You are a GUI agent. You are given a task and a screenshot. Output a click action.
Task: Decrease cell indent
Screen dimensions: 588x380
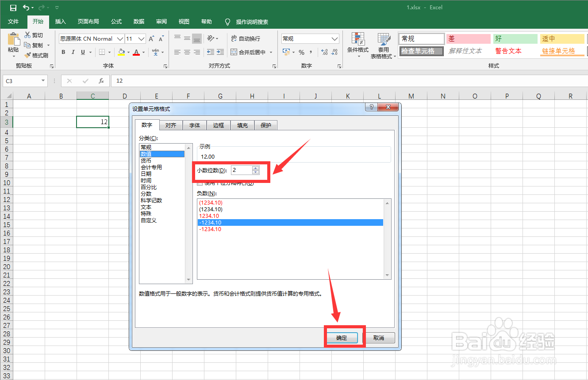tap(210, 52)
